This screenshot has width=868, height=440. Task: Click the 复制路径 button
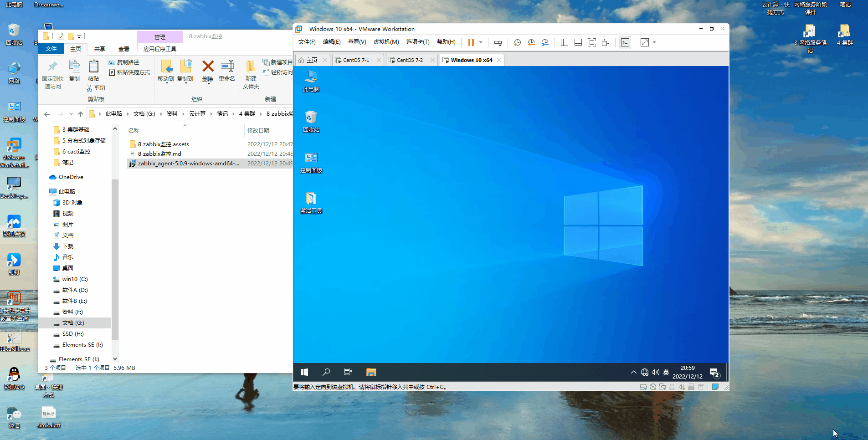124,62
